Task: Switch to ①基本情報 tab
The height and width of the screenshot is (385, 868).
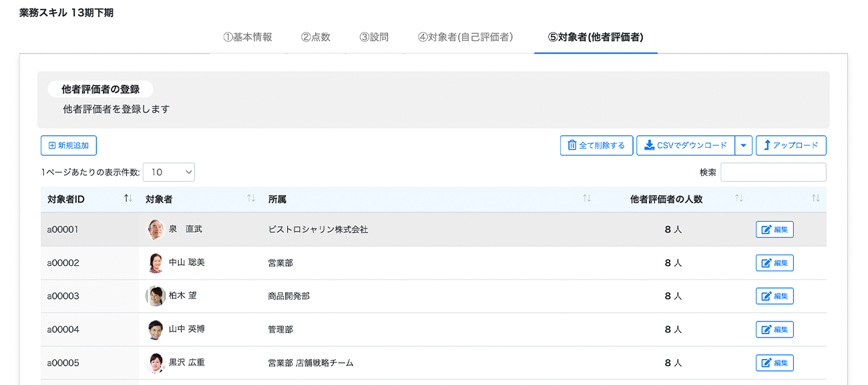Action: 248,37
